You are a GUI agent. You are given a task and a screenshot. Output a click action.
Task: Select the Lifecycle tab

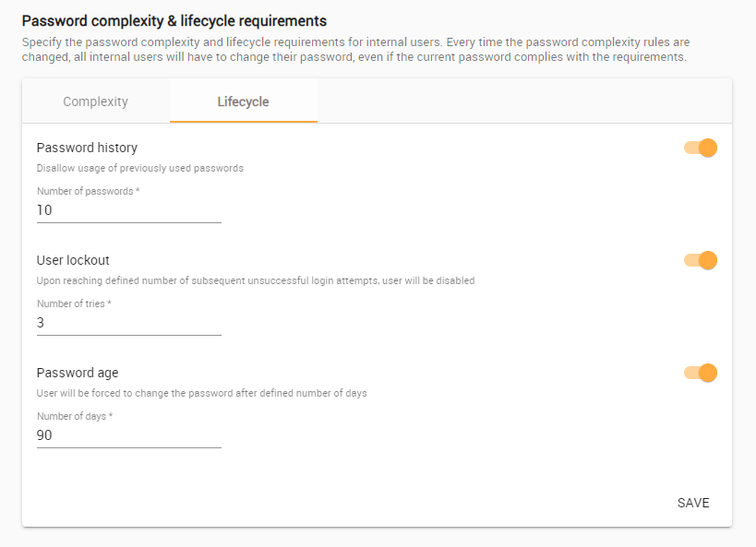(x=243, y=101)
